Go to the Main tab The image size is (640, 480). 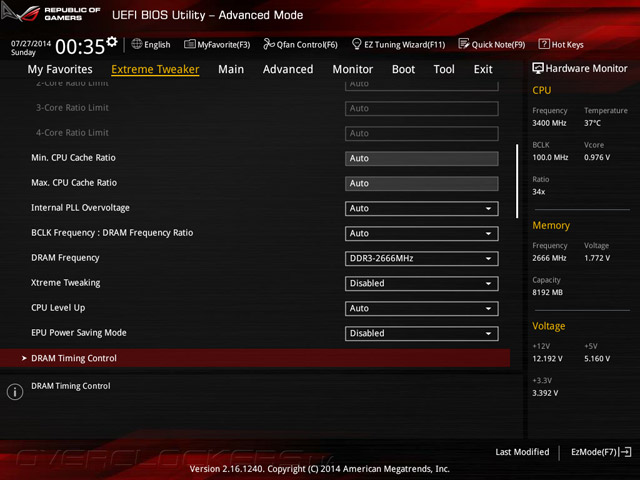231,69
